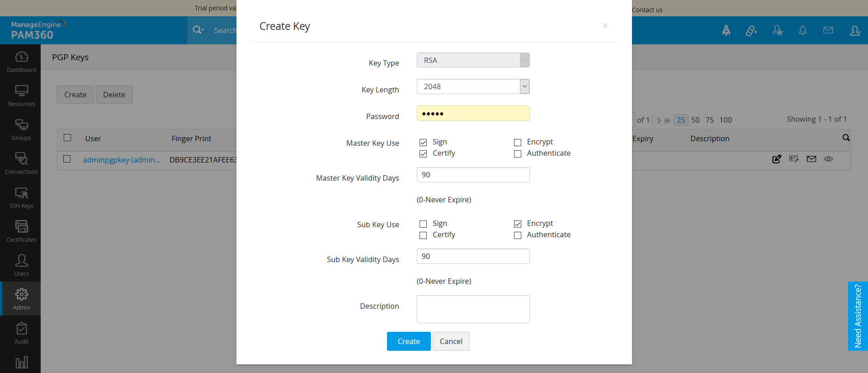Open the Audit sidebar section

pyautogui.click(x=21, y=333)
